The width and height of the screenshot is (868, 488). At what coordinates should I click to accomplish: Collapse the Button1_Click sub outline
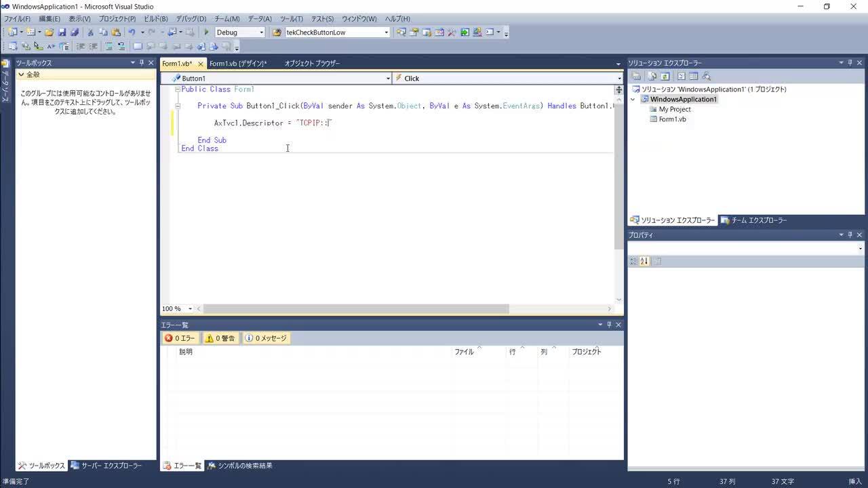(178, 106)
